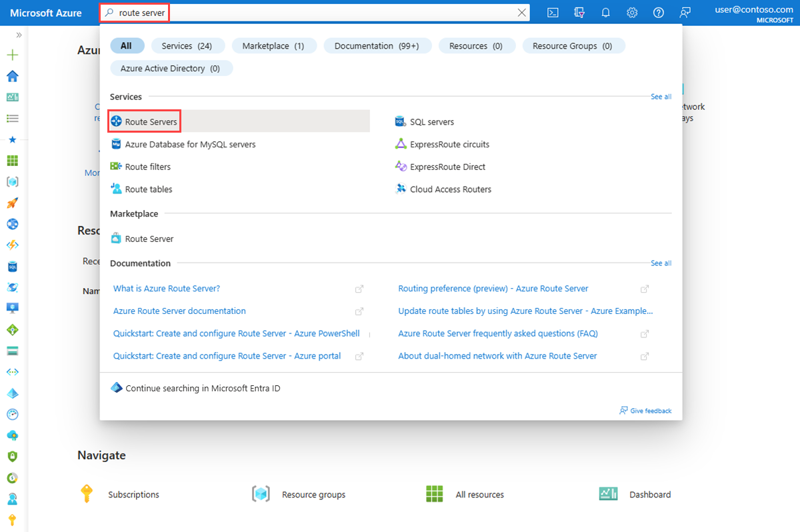Open portal settings gear

click(x=632, y=13)
